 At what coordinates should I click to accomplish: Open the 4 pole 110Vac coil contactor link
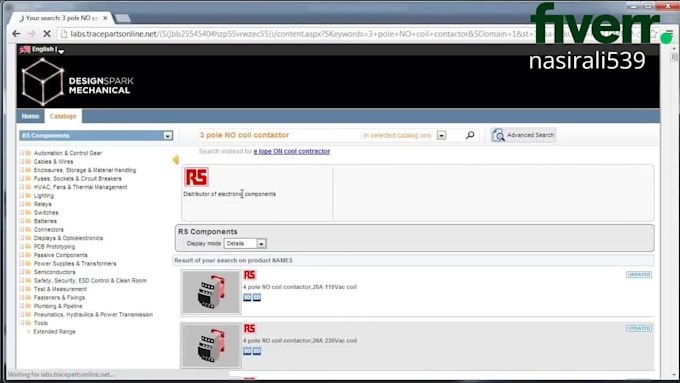pos(300,287)
